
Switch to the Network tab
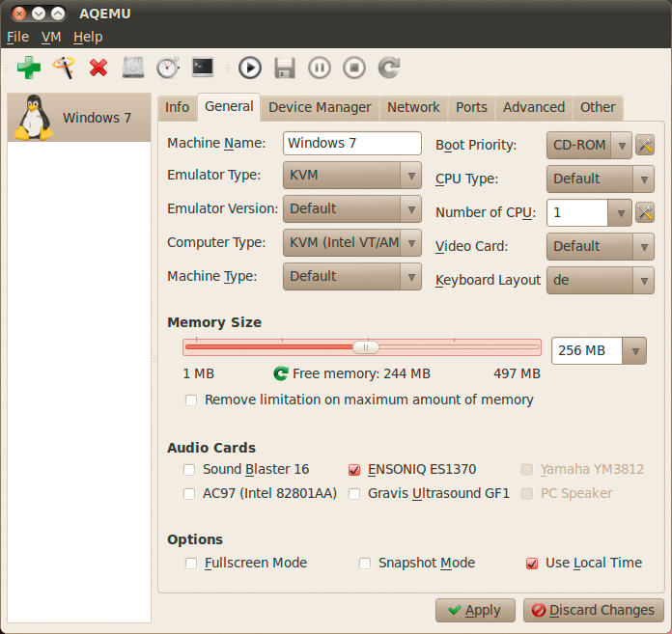point(413,108)
